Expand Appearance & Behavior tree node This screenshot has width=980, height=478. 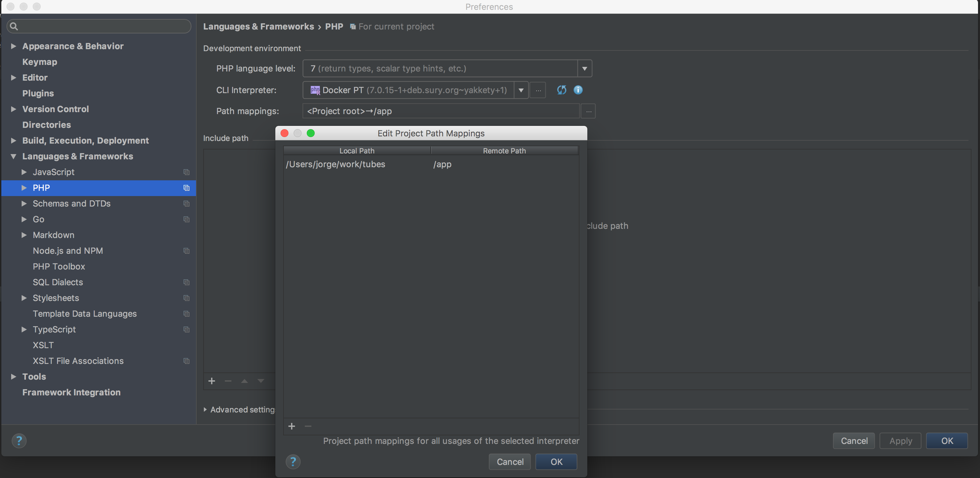click(x=13, y=46)
